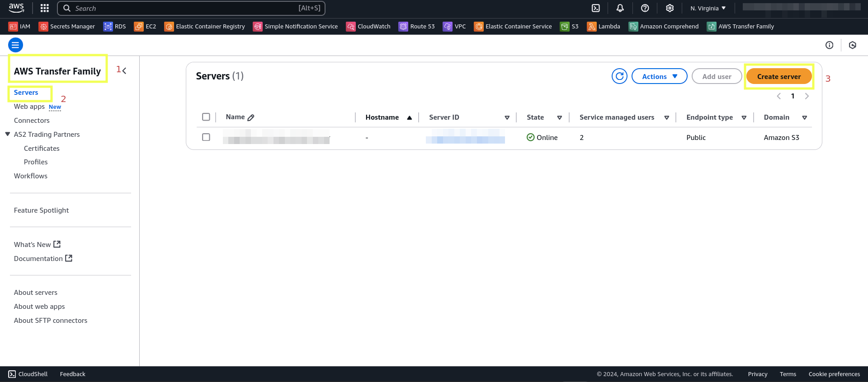This screenshot has width=868, height=382.
Task: Open Certificates under AS2 Trading Partners
Action: point(42,149)
